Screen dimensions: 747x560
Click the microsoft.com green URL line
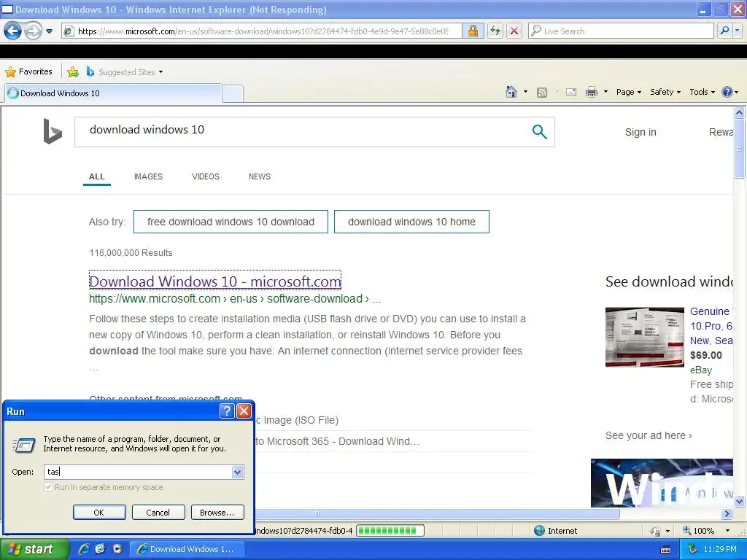tap(234, 299)
